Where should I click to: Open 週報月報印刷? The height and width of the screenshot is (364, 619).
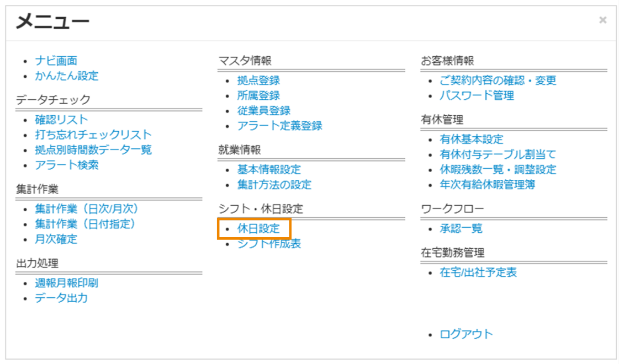(68, 283)
